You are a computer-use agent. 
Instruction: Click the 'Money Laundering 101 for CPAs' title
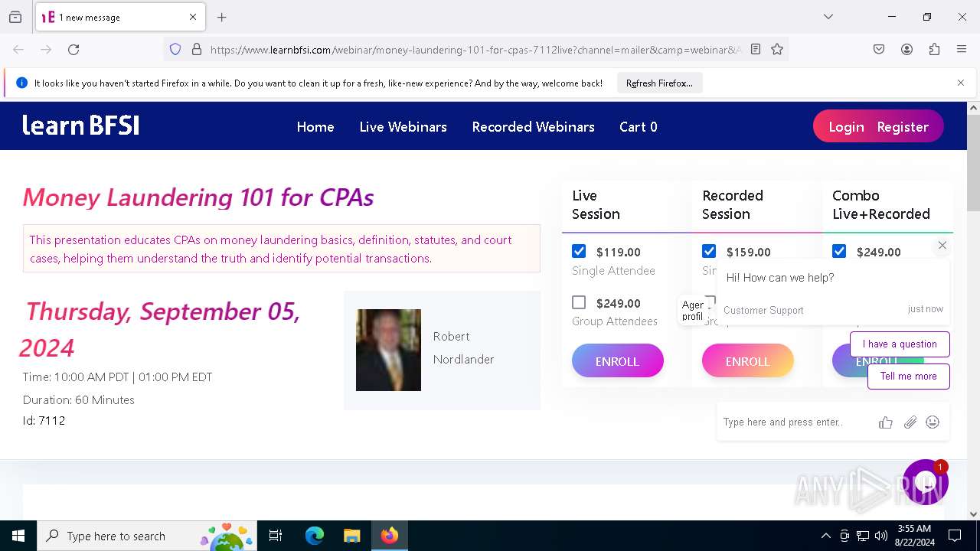[198, 197]
